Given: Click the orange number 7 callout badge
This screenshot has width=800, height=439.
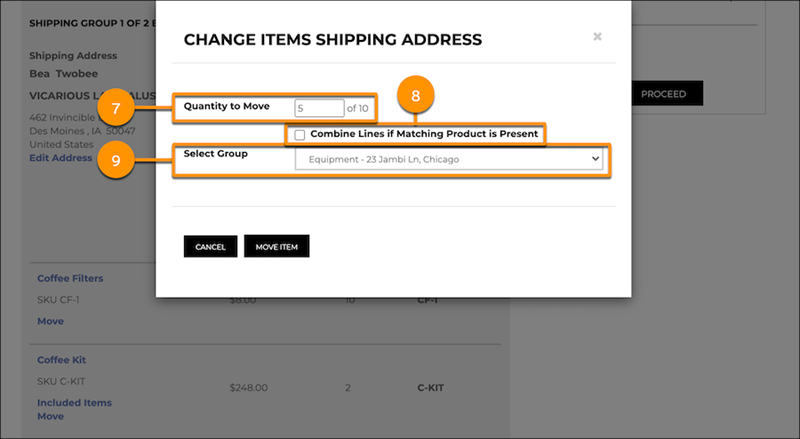Looking at the screenshot, I should [116, 107].
